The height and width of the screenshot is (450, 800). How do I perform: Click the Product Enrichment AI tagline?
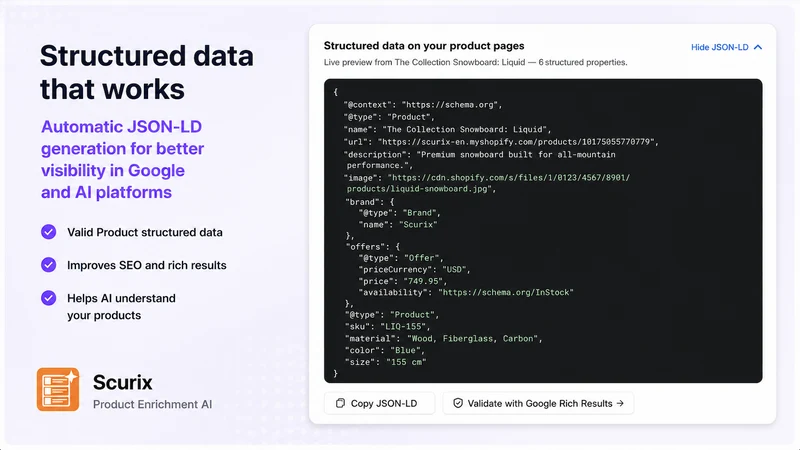[x=152, y=404]
